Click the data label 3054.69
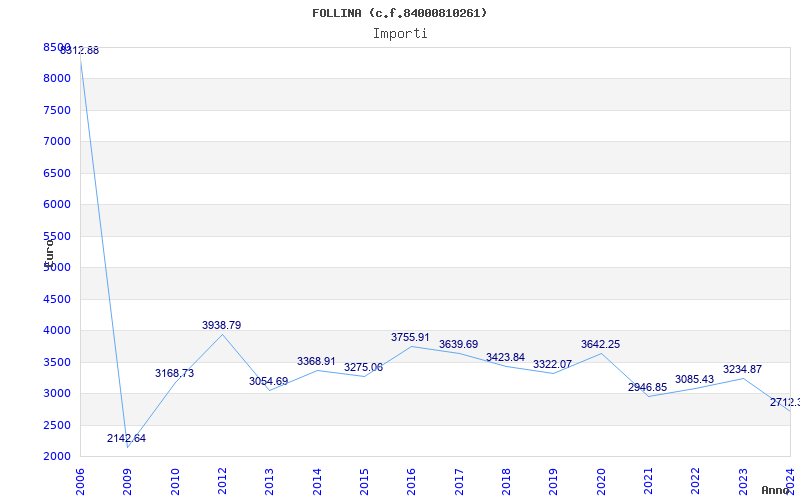The width and height of the screenshot is (800, 500). 268,382
